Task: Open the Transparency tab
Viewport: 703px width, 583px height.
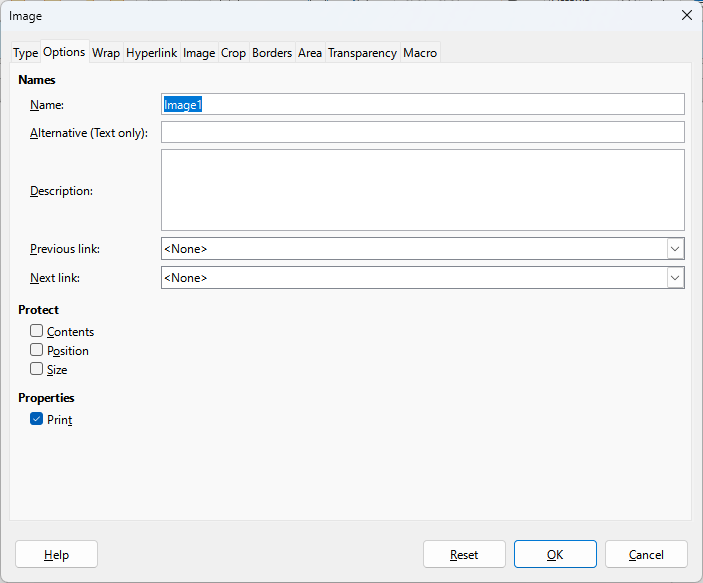Action: point(362,53)
